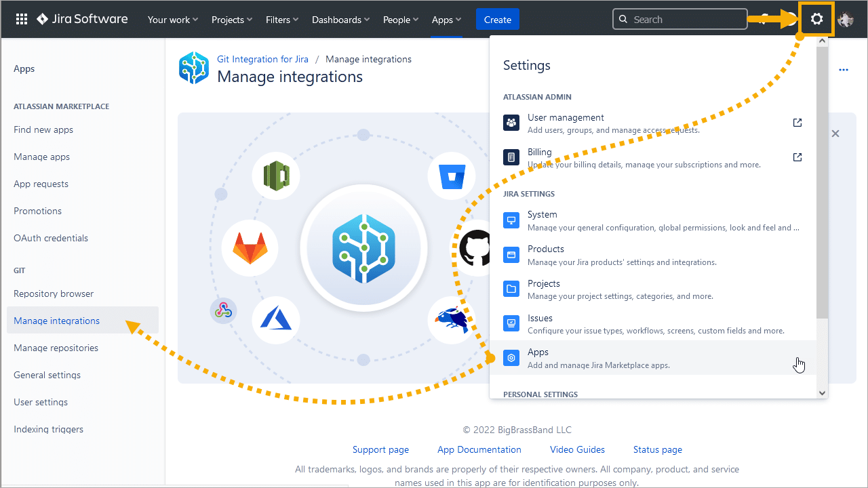Expand the Dashboards dropdown menu
Screen dimensions: 868x488
[x=341, y=20]
